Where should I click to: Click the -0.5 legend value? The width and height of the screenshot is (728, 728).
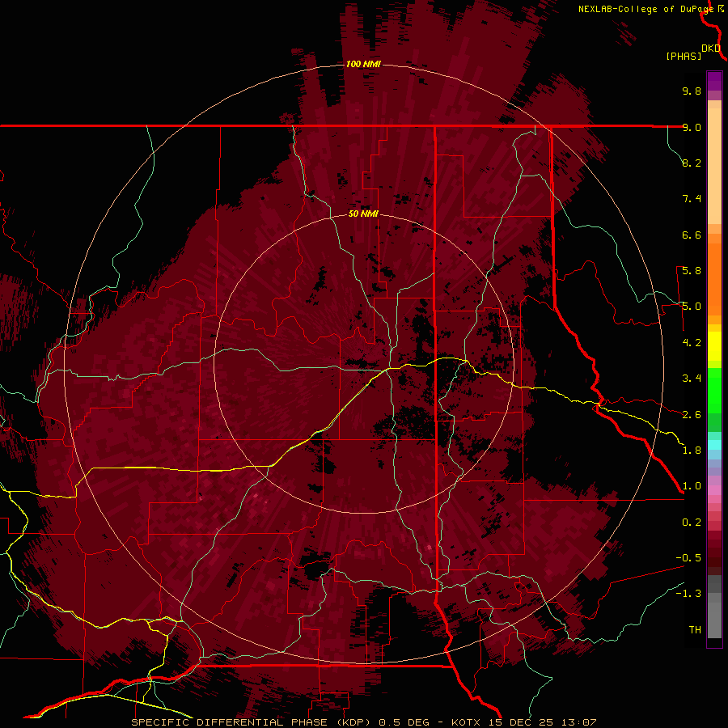click(x=688, y=558)
